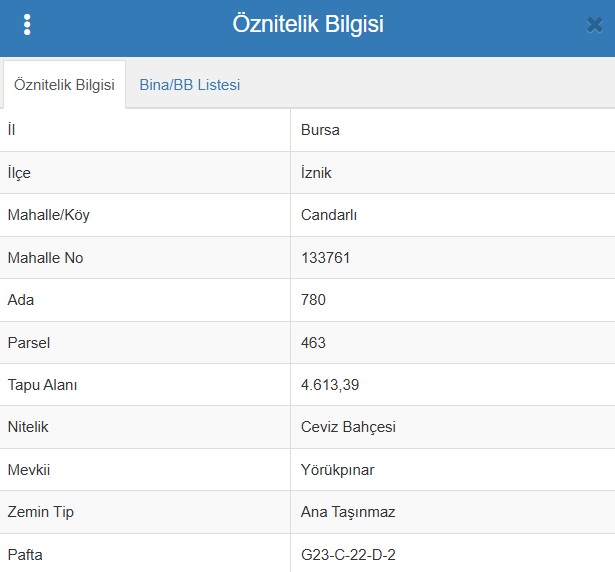Select the 'Yörükpınar' value
Viewport: 615px width, 572px height.
click(x=337, y=470)
